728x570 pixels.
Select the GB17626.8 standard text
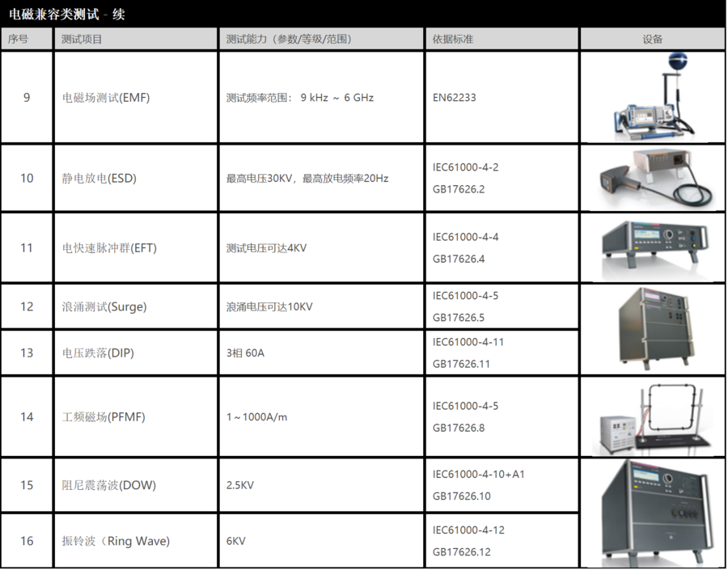[459, 429]
